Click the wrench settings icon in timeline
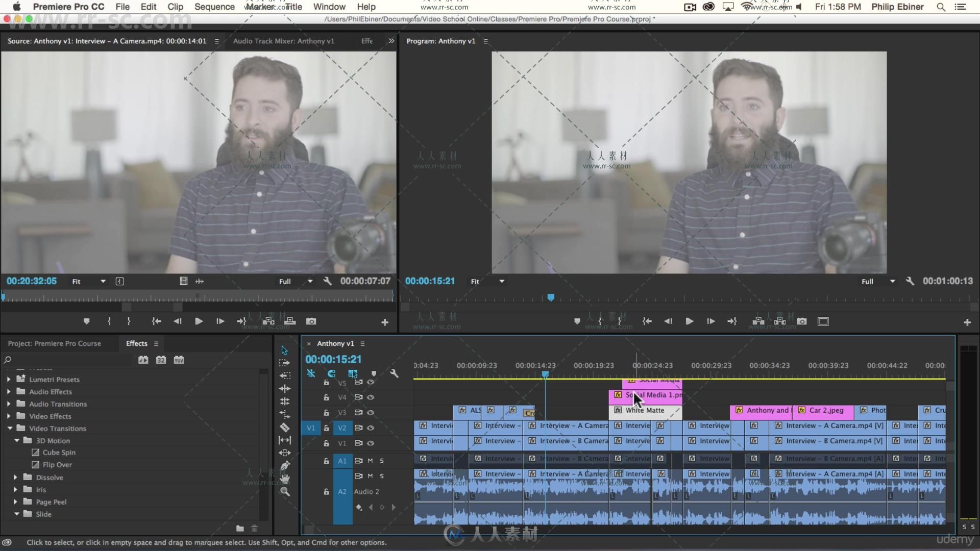Viewport: 980px width, 551px height. [394, 373]
